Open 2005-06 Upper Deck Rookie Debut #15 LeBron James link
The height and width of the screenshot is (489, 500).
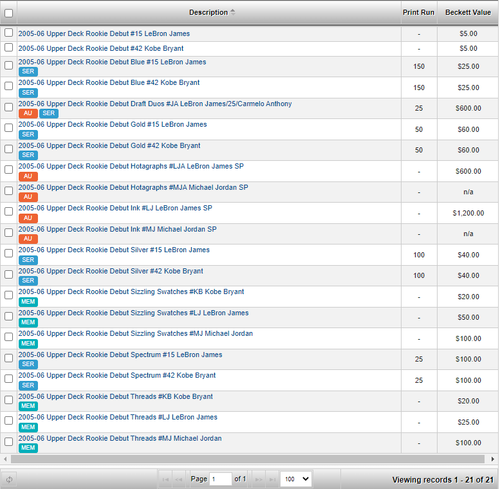click(x=104, y=34)
